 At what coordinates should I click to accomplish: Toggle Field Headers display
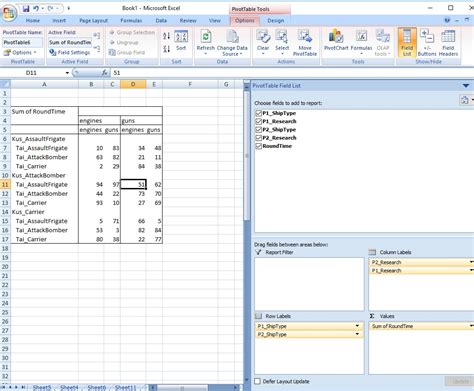click(x=448, y=43)
